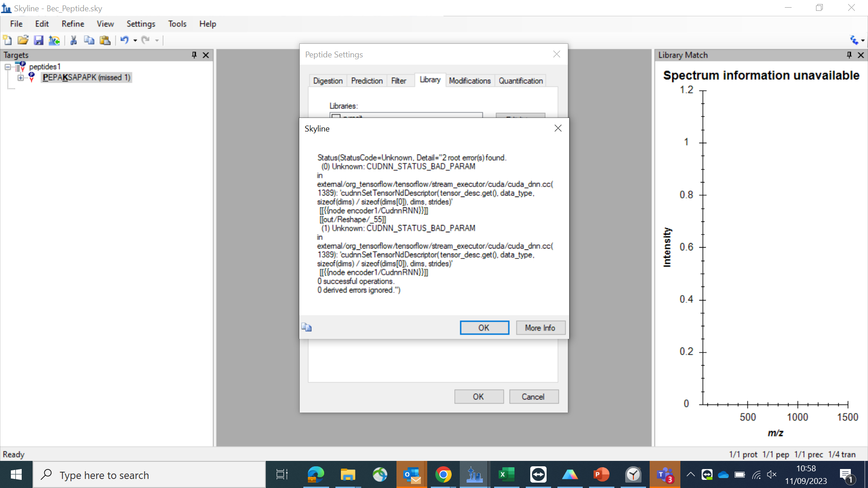
Task: Click the Windows taskbar search box
Action: pos(149,475)
